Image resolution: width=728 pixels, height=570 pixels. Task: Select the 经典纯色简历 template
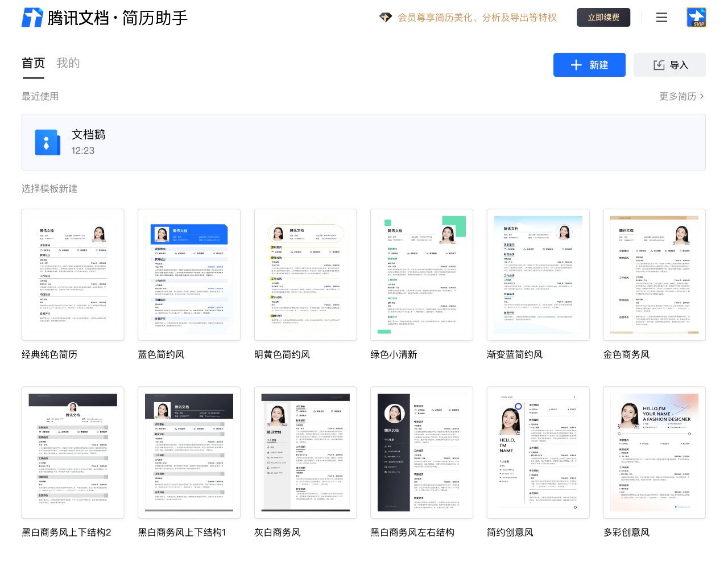coord(73,275)
